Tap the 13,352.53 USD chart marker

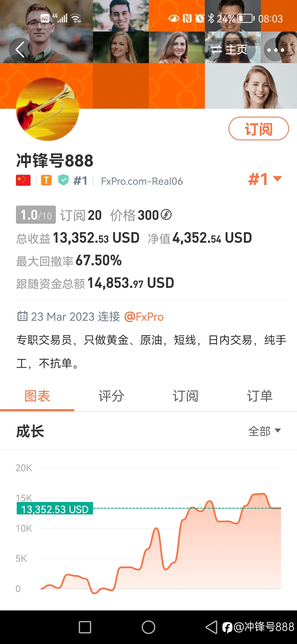coord(55,509)
